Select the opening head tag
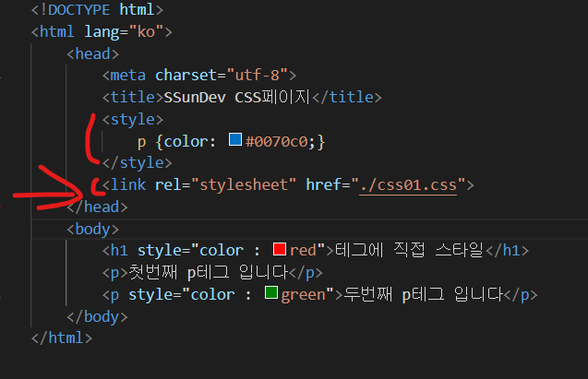The height and width of the screenshot is (379, 588). (92, 53)
